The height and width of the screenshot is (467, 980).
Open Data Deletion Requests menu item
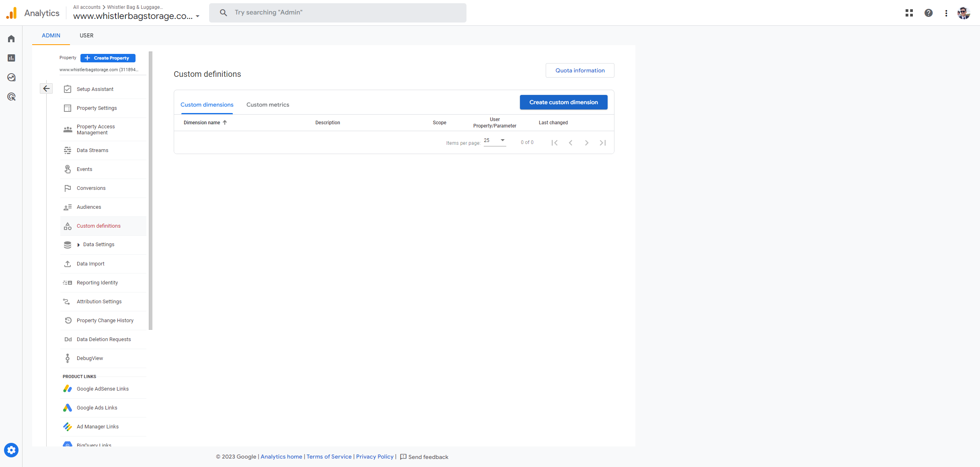[x=104, y=339]
